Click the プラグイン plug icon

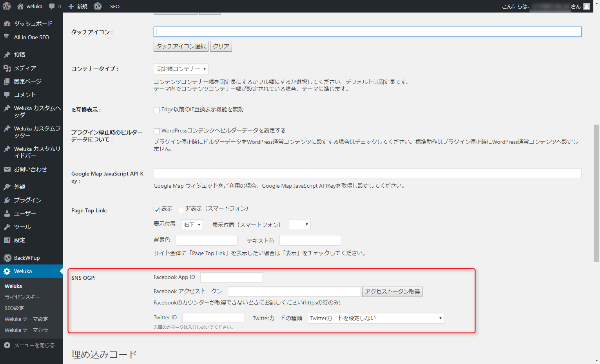pyautogui.click(x=7, y=200)
